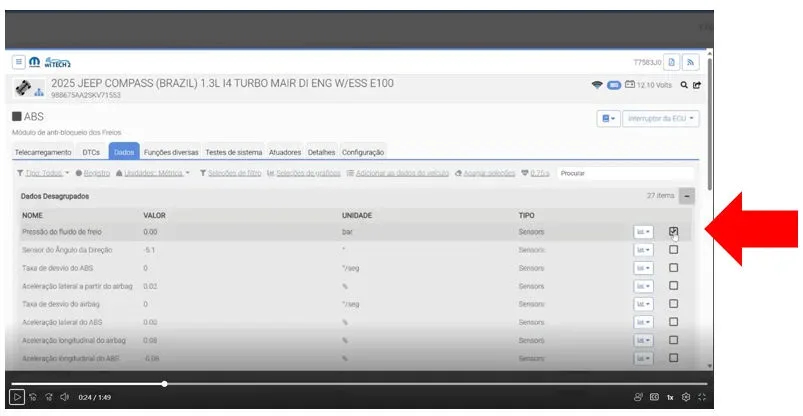Click VALOR column header
The width and height of the screenshot is (803, 416).
(x=154, y=215)
